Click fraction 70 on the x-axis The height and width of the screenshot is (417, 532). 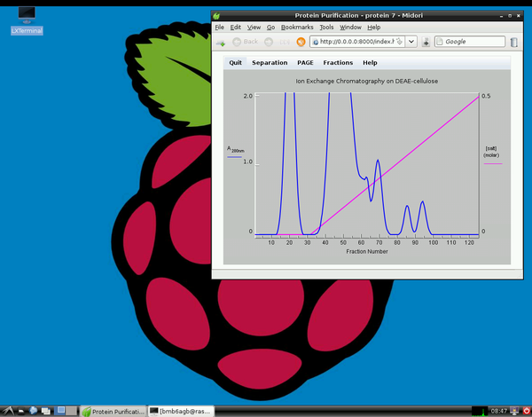click(x=379, y=243)
